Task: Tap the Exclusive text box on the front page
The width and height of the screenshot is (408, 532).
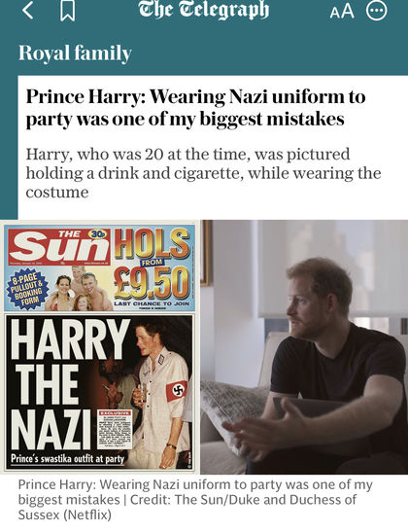Action: click(115, 429)
